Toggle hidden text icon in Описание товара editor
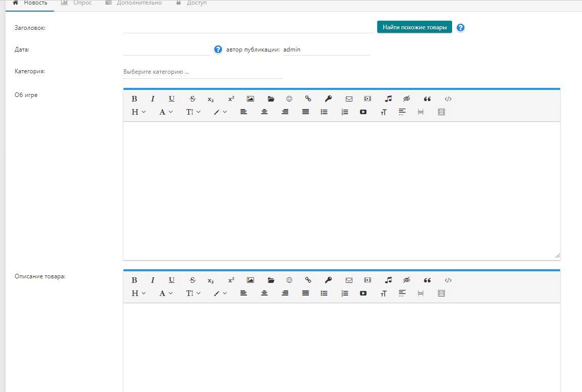Image resolution: width=582 pixels, height=392 pixels. (x=407, y=280)
